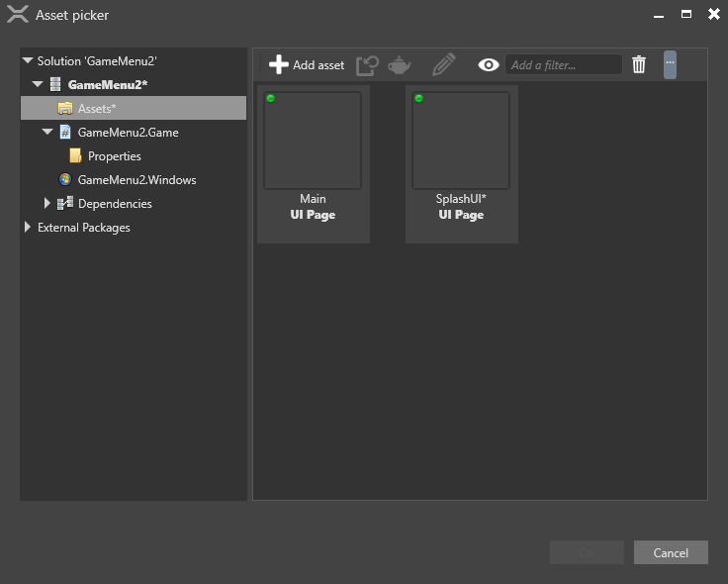Select the Properties folder
The height and width of the screenshot is (584, 728).
(x=114, y=156)
